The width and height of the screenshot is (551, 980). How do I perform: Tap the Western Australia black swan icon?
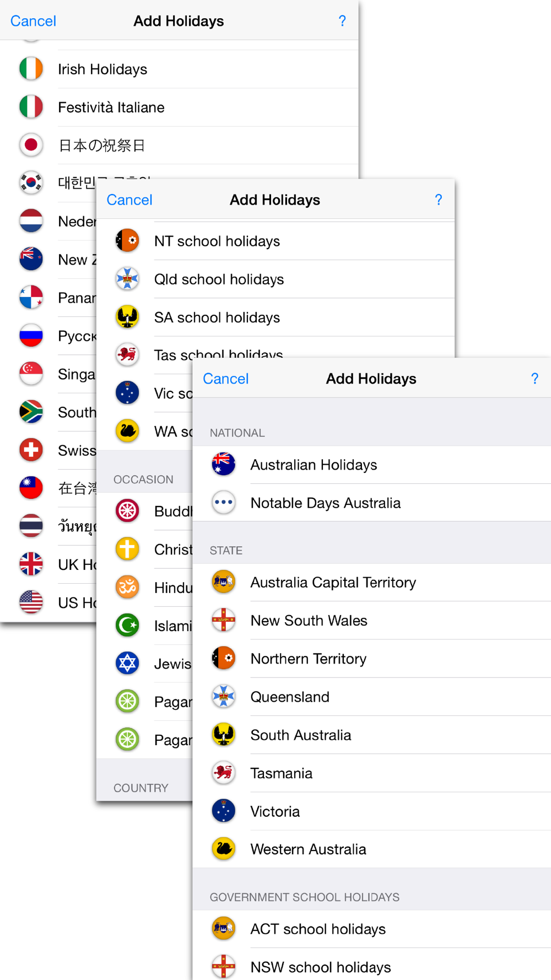click(224, 849)
